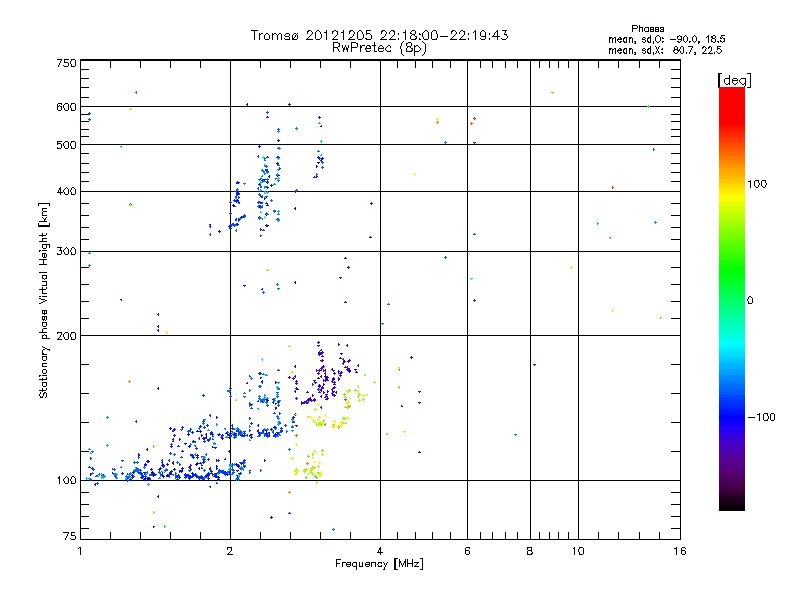800x600 pixels.
Task: Click the colorbar tick label '-100'
Action: click(x=762, y=417)
